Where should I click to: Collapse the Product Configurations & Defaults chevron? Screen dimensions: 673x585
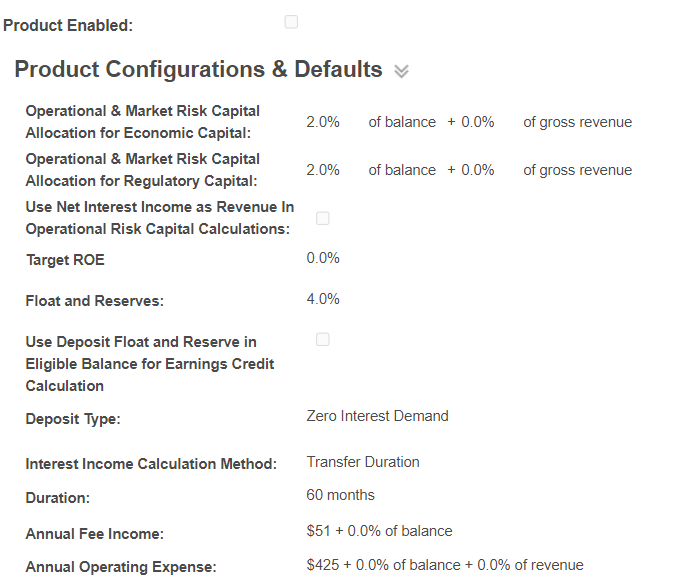401,71
